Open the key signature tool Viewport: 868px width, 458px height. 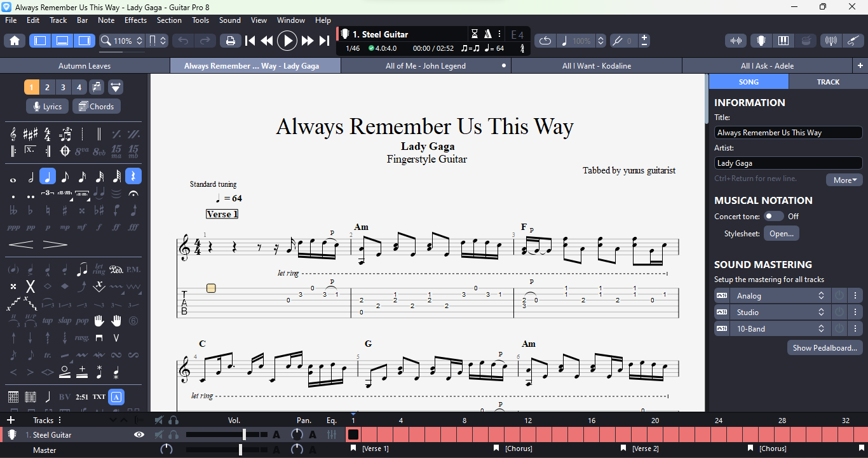[x=30, y=134]
